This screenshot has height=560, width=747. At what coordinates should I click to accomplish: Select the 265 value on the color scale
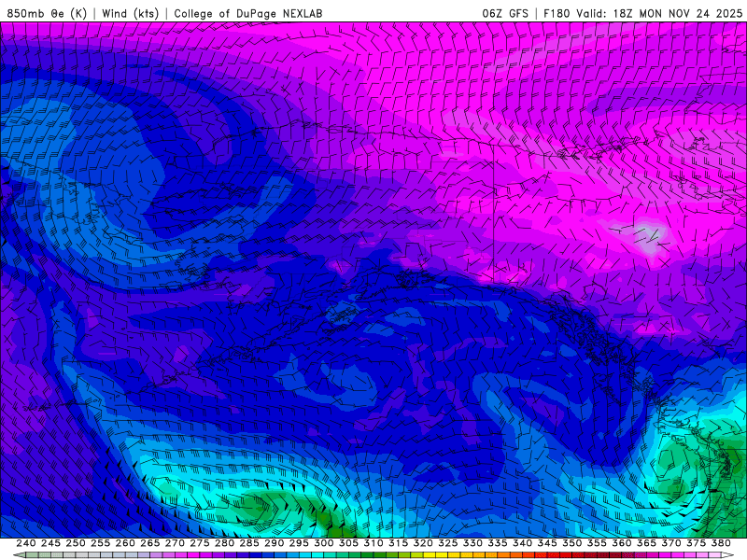150,543
